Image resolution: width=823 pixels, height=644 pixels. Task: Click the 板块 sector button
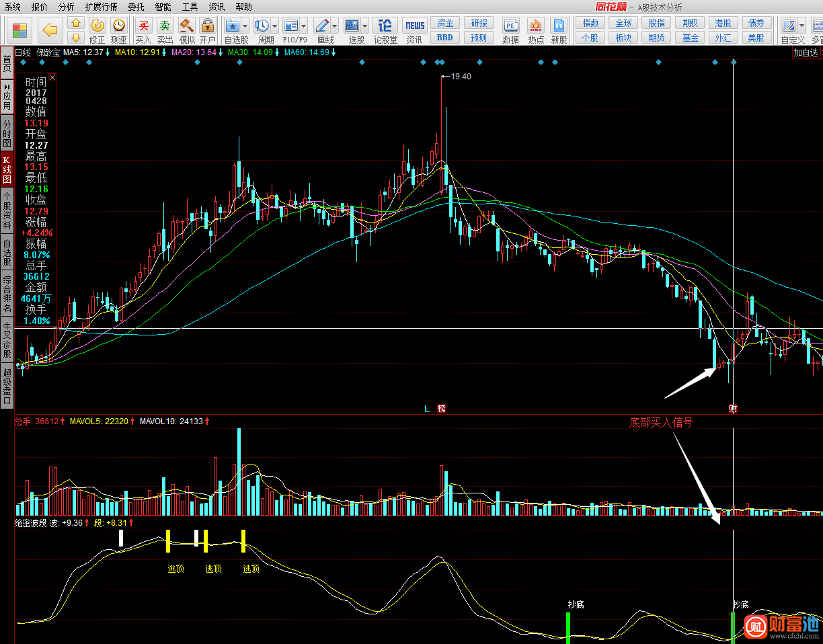[623, 38]
